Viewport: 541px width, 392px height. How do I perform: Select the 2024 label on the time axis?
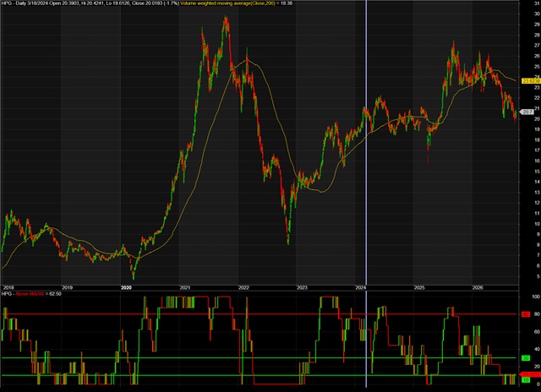pos(361,287)
